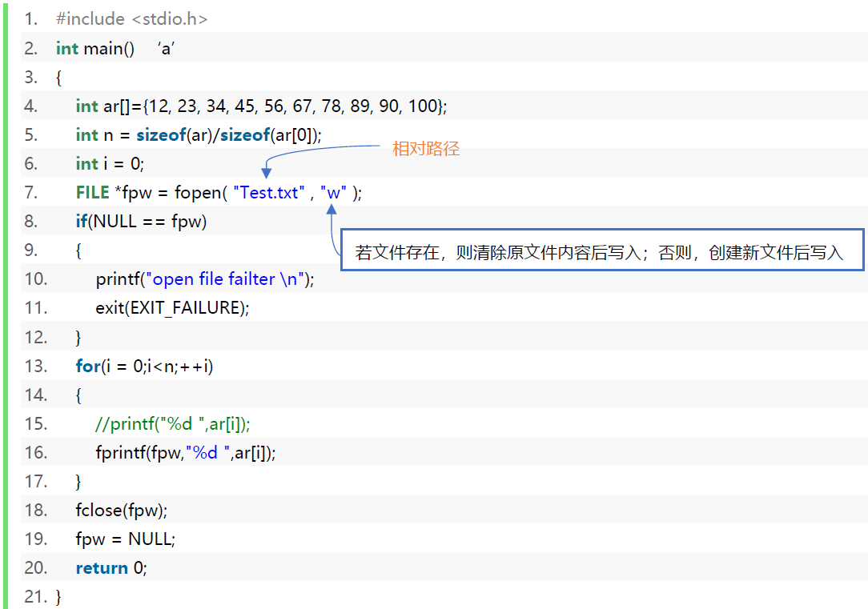Click the "w" mode string in fopen
Viewport: 868px width, 609px height.
(332, 193)
